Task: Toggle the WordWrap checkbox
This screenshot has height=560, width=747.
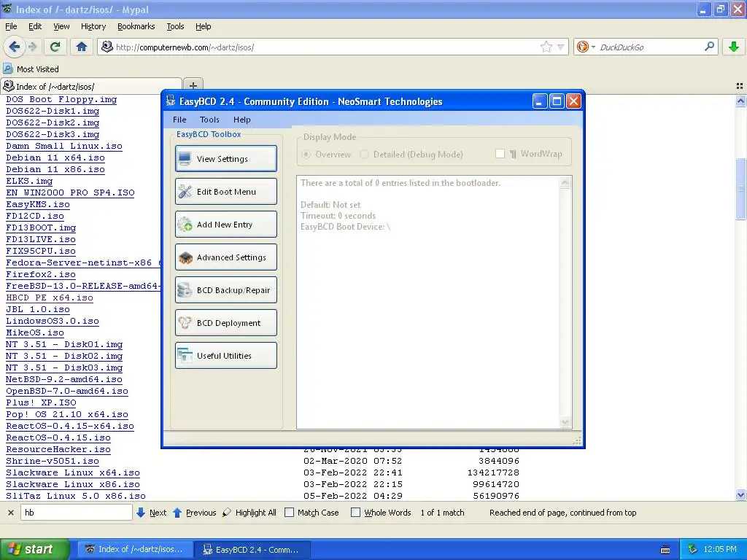Action: (500, 153)
